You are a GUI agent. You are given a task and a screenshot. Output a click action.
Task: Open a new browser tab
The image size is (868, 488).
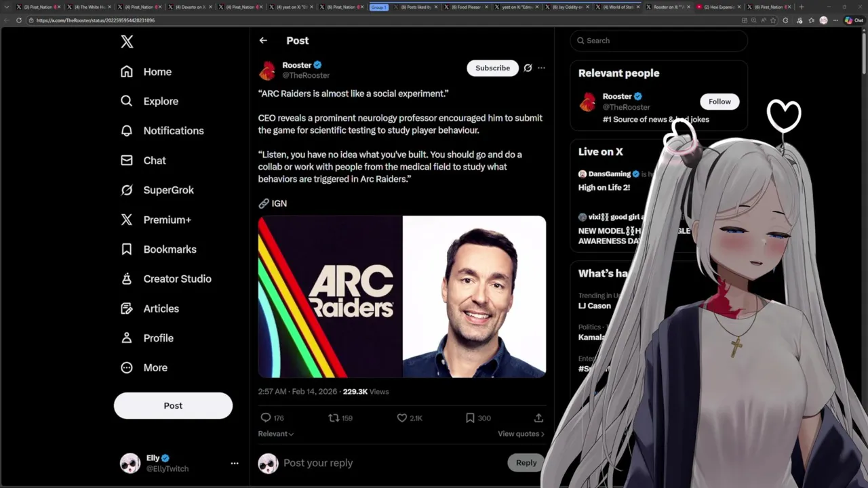pyautogui.click(x=802, y=7)
